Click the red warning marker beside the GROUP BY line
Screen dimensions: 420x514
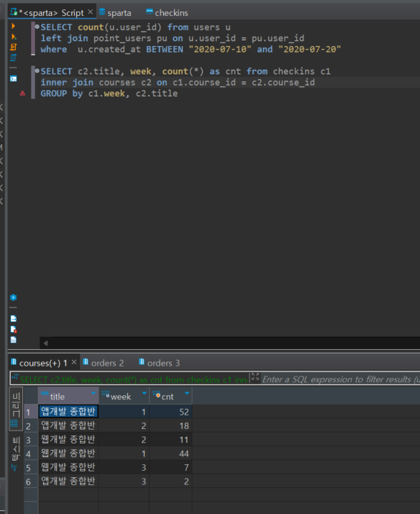point(22,94)
